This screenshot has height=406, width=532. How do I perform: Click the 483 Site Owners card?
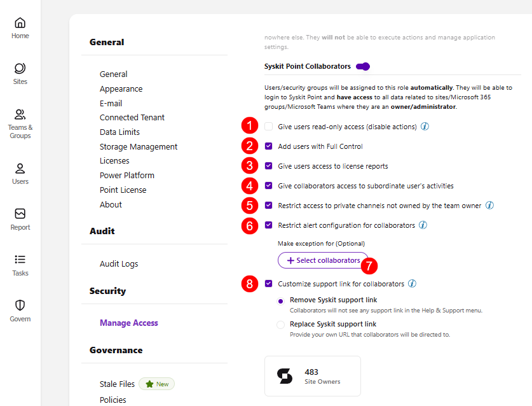(x=313, y=376)
